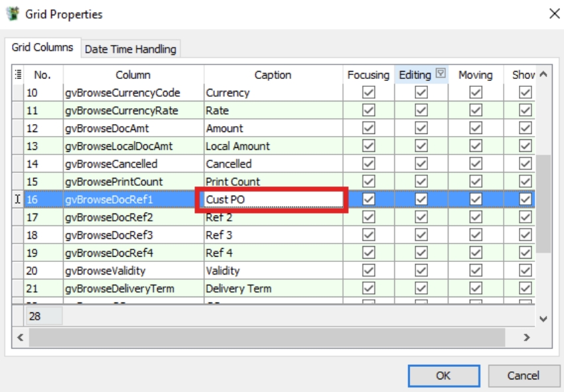Toggle Focusing checkbox for Validity row
This screenshot has width=564, height=392.
tap(369, 271)
